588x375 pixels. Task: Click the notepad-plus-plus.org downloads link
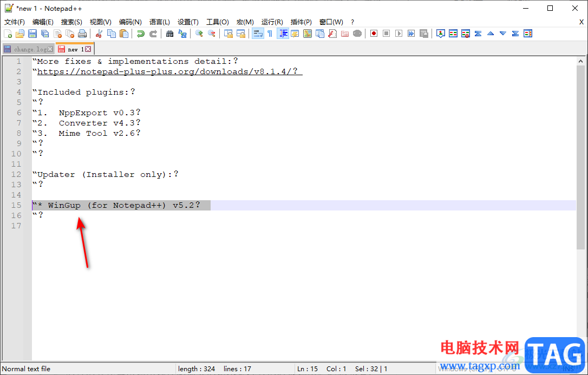[168, 71]
